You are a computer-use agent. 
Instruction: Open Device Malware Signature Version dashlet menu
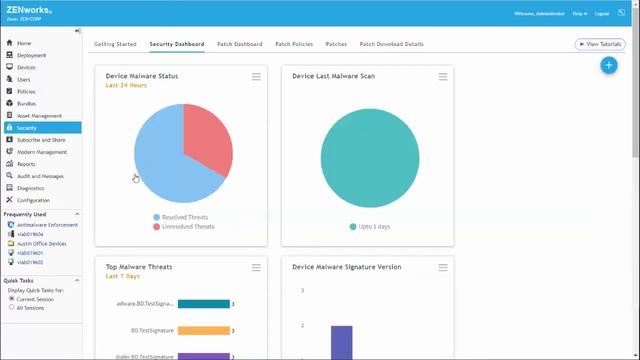click(x=443, y=268)
